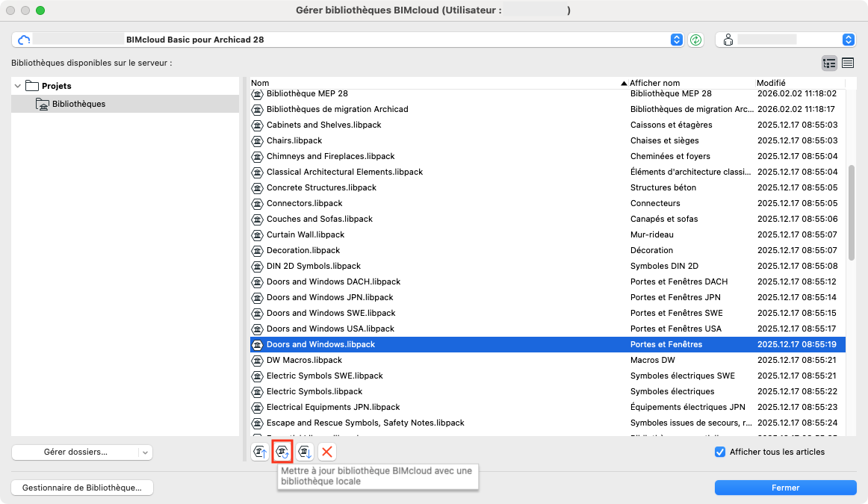The width and height of the screenshot is (868, 504).
Task: Click library icon beside Curtain Wall.libpack
Action: coord(258,235)
